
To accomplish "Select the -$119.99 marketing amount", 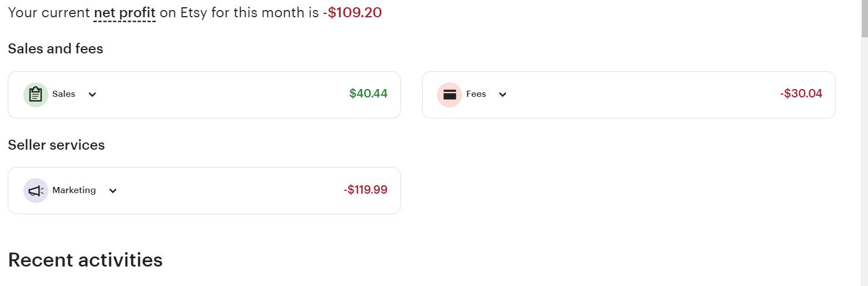I will click(x=365, y=190).
